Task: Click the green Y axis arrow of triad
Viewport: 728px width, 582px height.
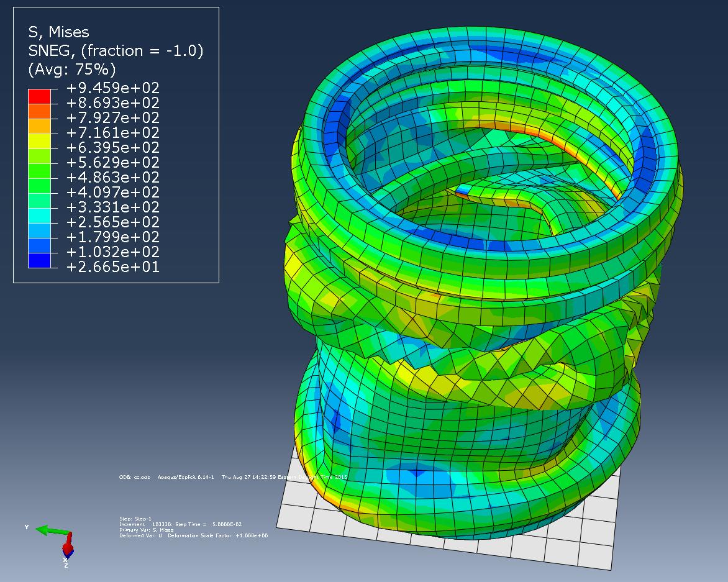Action: pyautogui.click(x=52, y=530)
